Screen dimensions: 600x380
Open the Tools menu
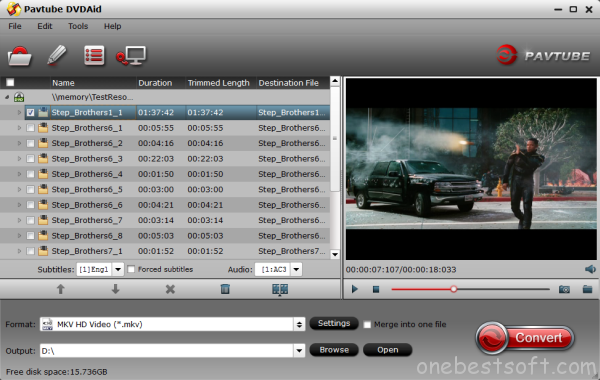click(78, 26)
